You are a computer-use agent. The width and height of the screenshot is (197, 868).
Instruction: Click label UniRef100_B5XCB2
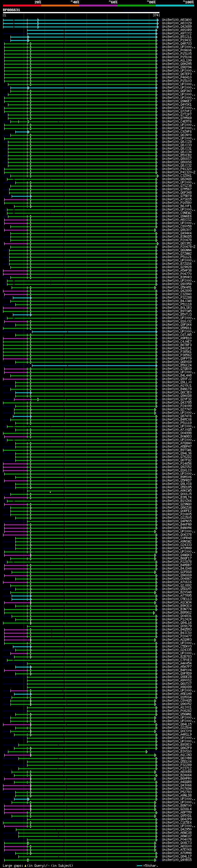177,155
